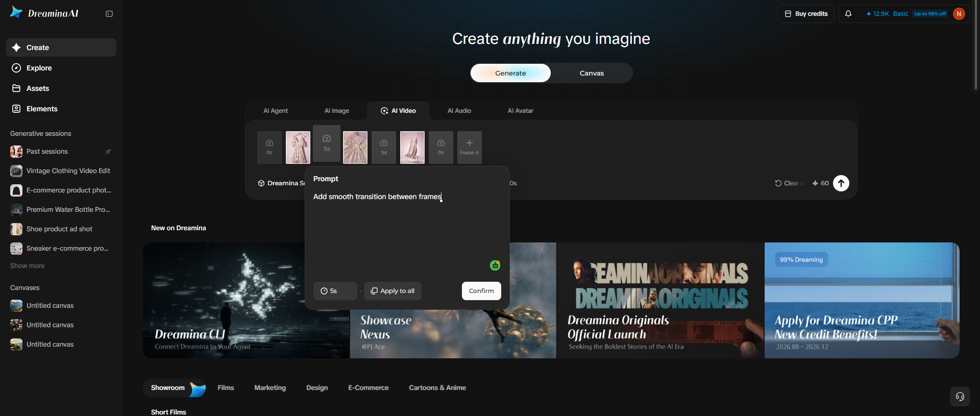Click the Apply to all button
Screen dimensions: 980x416
click(x=393, y=291)
